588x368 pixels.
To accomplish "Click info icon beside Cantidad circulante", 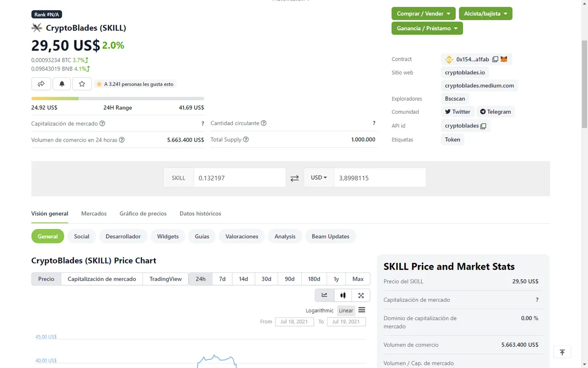I will 264,123.
